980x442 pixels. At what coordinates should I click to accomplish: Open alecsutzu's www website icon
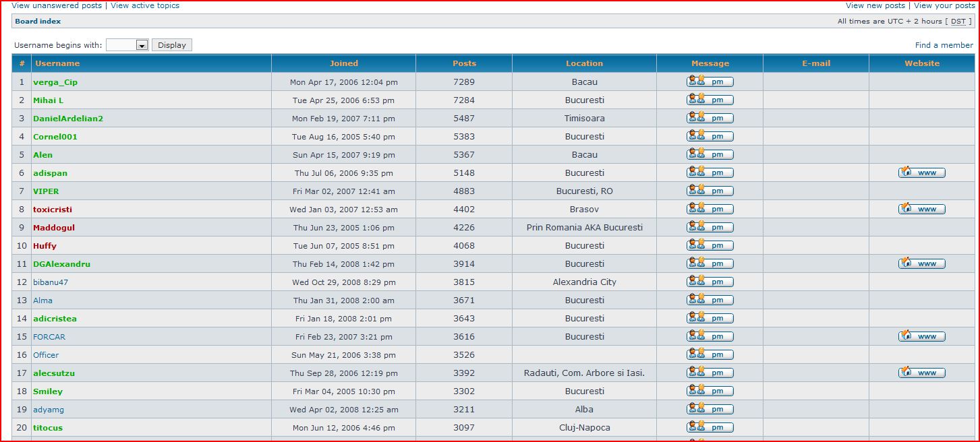point(921,373)
